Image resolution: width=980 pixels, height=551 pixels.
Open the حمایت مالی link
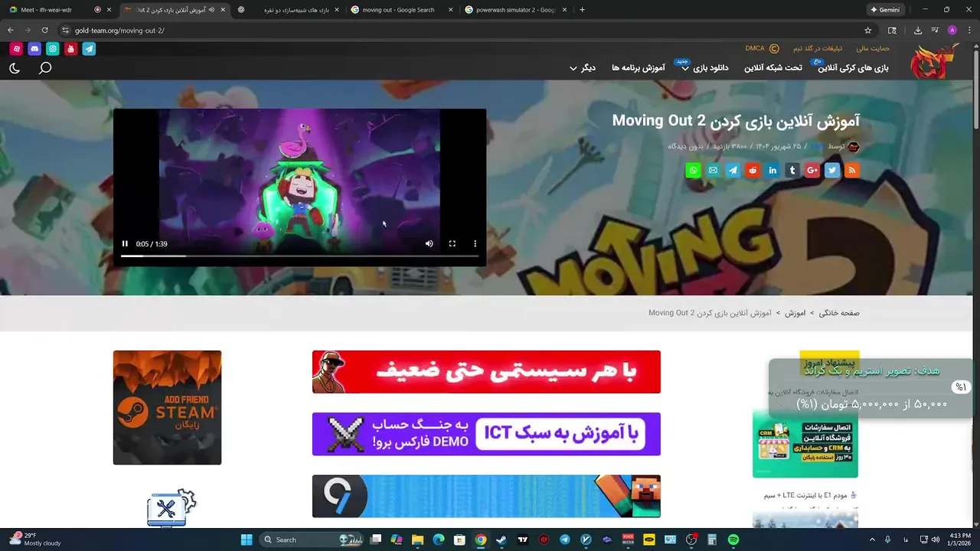tap(873, 48)
